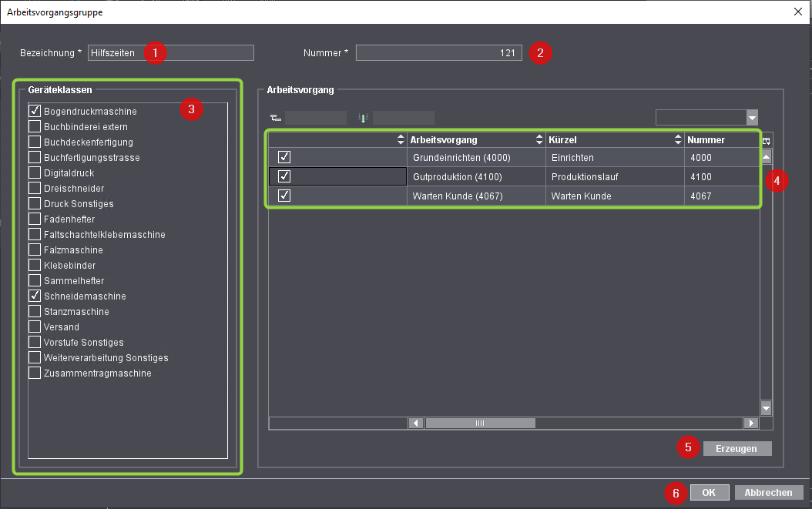The image size is (812, 509).
Task: Uncheck the Bogendruckmaschine device class
Action: 35,111
